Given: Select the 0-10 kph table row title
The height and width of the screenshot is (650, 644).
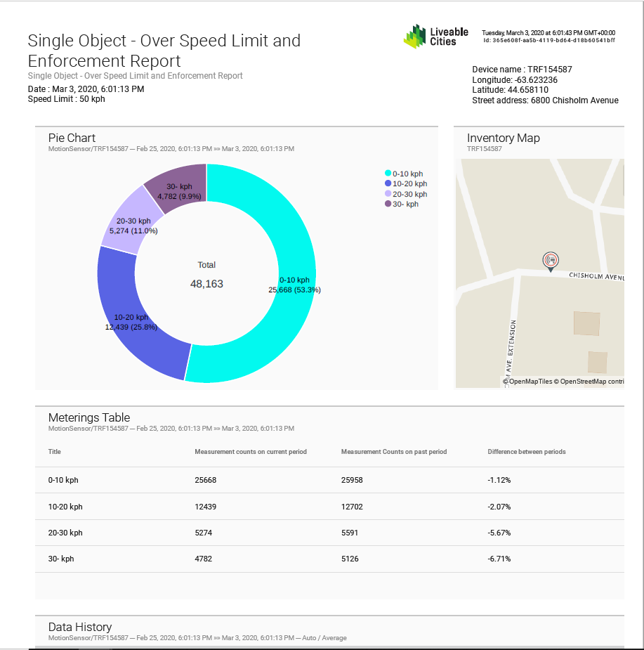Looking at the screenshot, I should [63, 480].
